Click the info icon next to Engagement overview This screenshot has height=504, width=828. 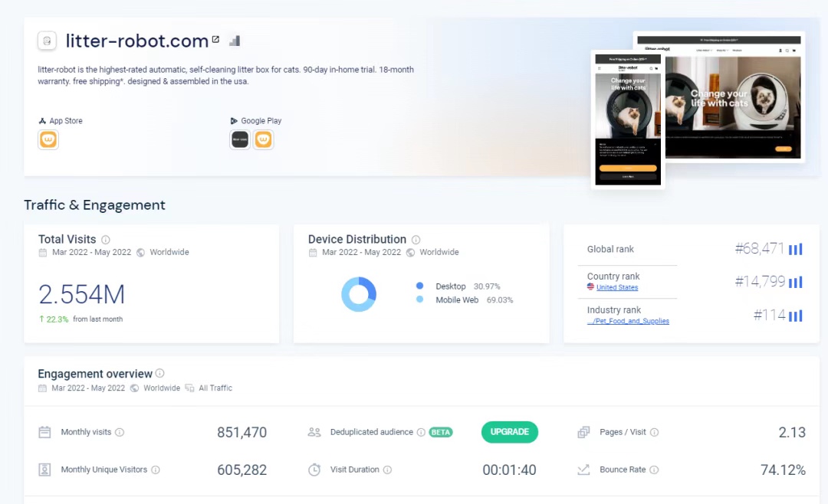click(159, 374)
